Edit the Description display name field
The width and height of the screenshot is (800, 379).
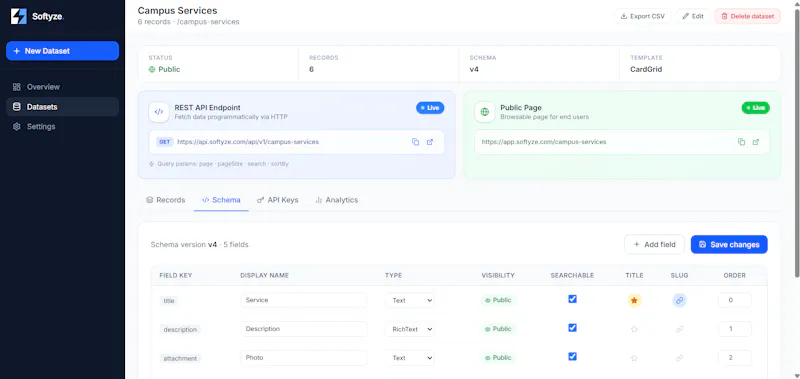pyautogui.click(x=304, y=329)
